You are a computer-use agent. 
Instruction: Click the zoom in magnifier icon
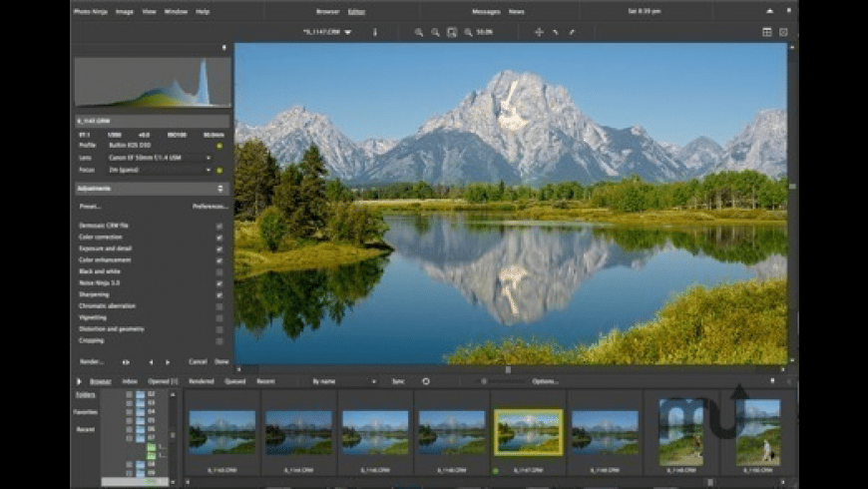(419, 32)
